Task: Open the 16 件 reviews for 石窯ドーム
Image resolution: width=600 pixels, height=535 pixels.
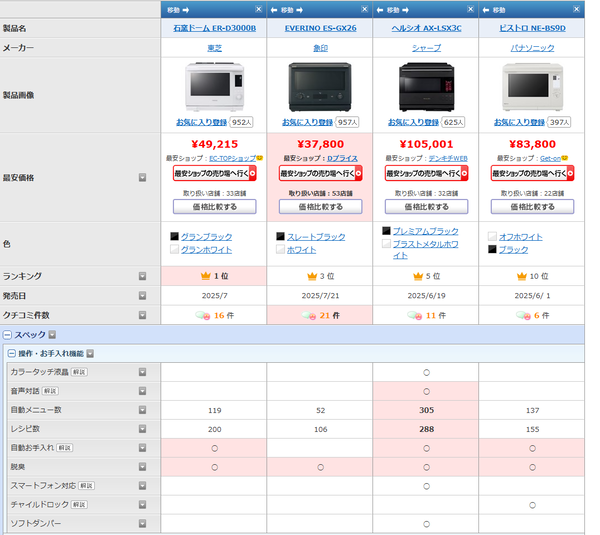Action: (224, 315)
